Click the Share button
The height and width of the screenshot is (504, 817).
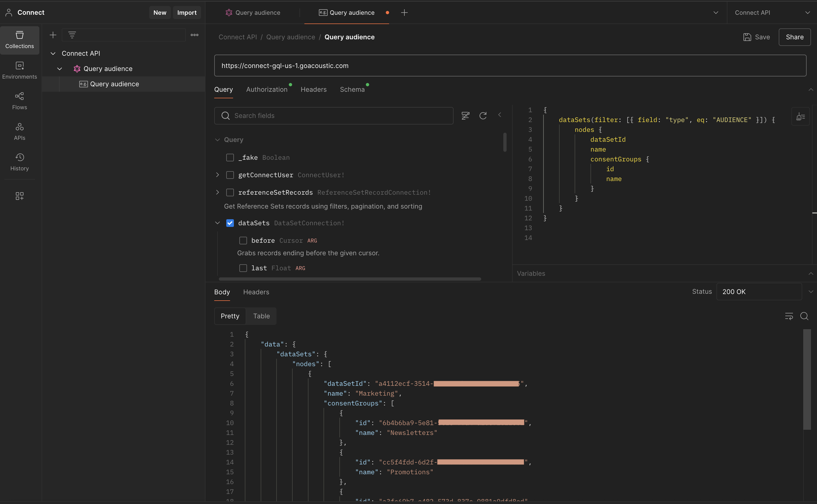tap(795, 37)
